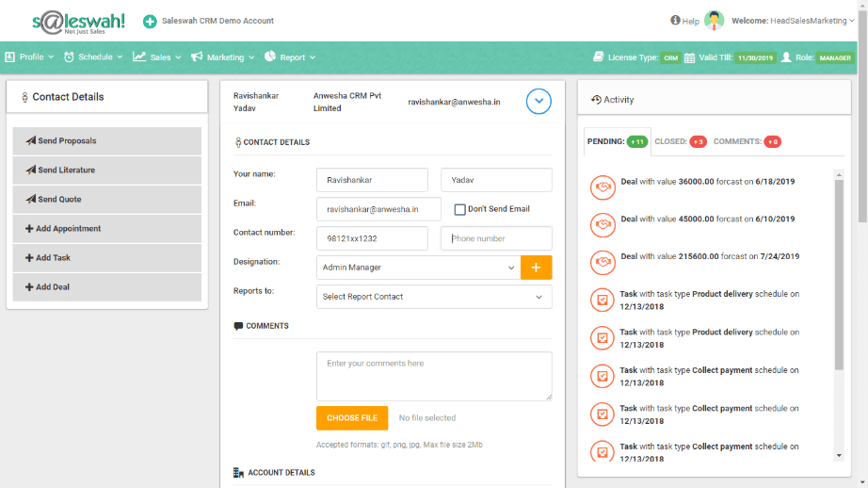Expand the contact header round chevron
The height and width of the screenshot is (488, 868).
click(538, 102)
